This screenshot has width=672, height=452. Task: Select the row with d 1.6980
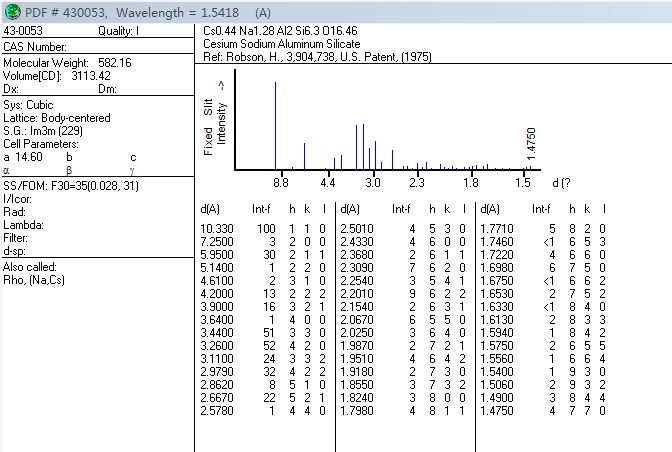point(543,268)
